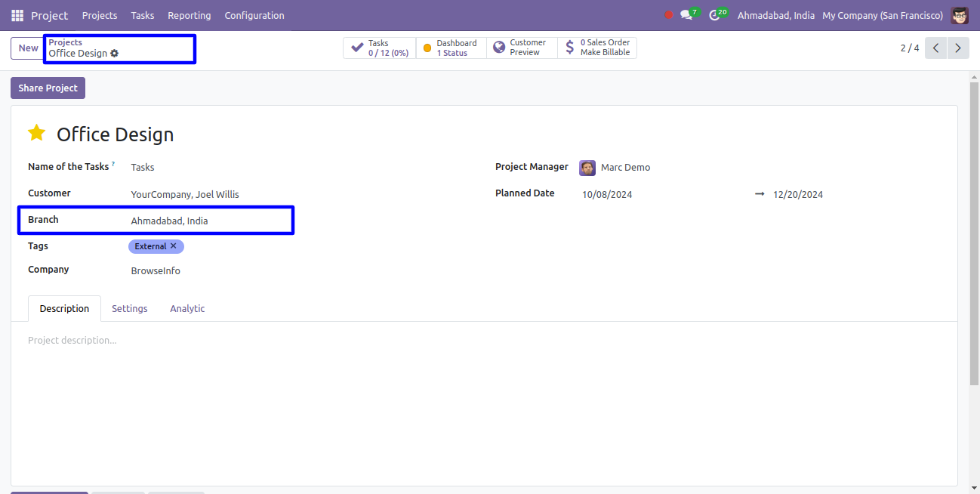Click the planned start date 10/08/2024
The width and height of the screenshot is (980, 494).
607,194
